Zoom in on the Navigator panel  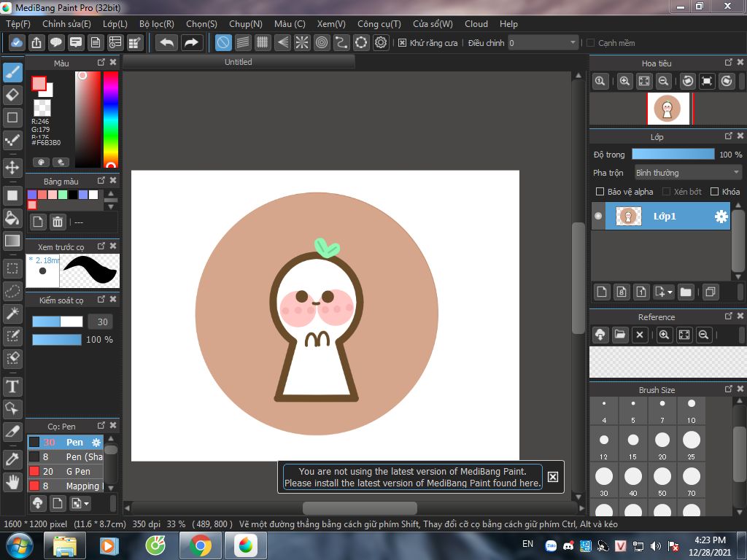624,81
